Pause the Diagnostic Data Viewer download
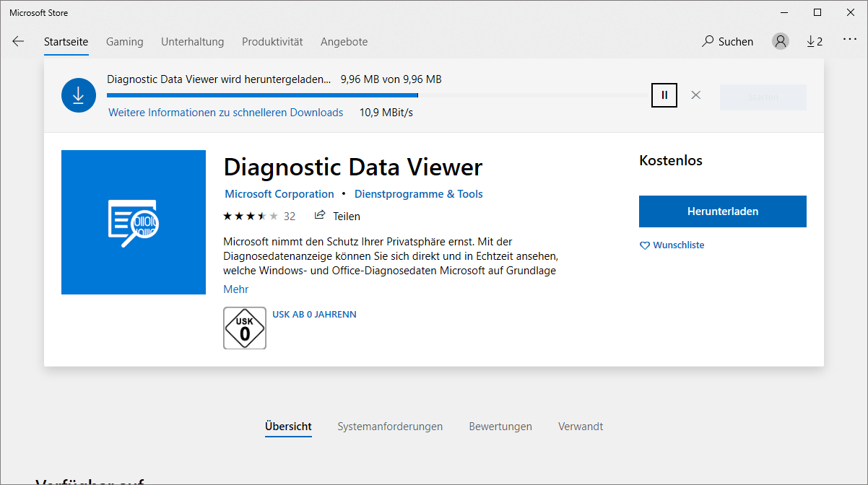Screen dimensions: 868x485 [x=664, y=95]
